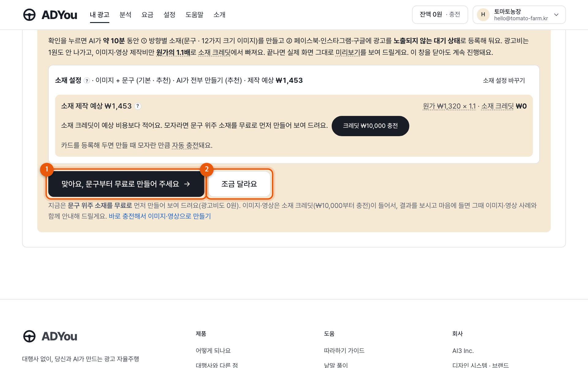Click the underlined 자동 충전 text
The width and height of the screenshot is (588, 368).
(185, 145)
